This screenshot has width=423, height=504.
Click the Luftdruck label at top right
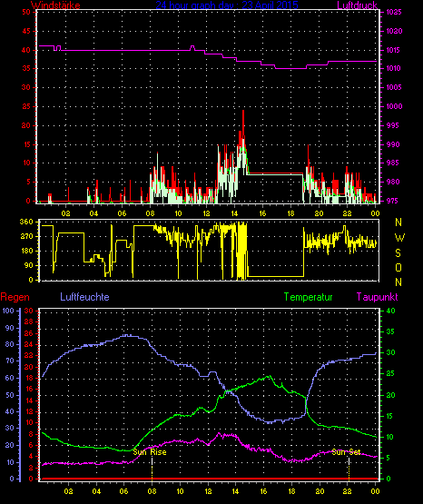(x=357, y=5)
